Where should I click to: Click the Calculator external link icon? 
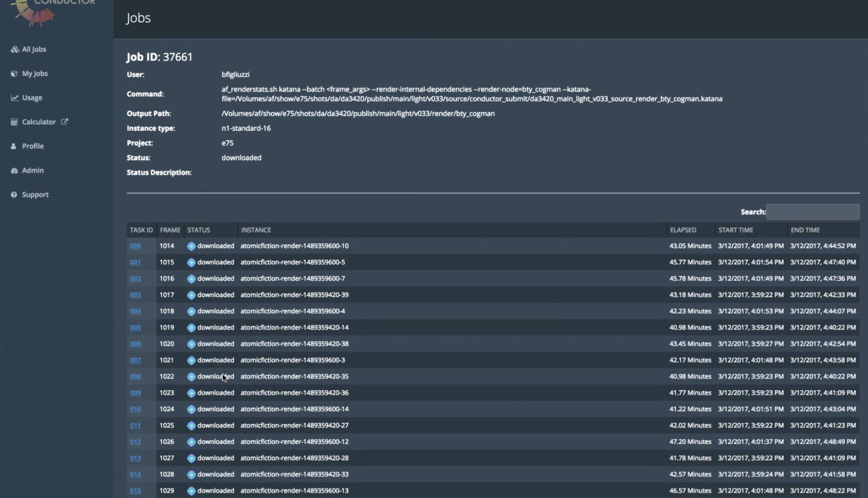[64, 122]
